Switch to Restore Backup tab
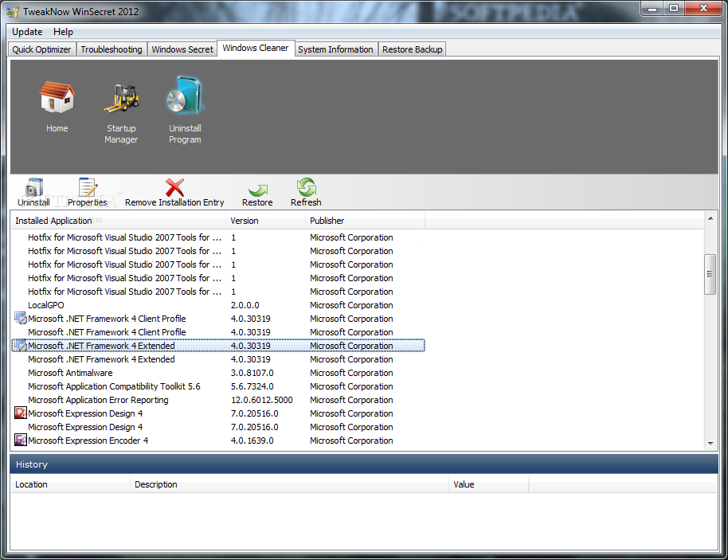728x560 pixels. 413,49
